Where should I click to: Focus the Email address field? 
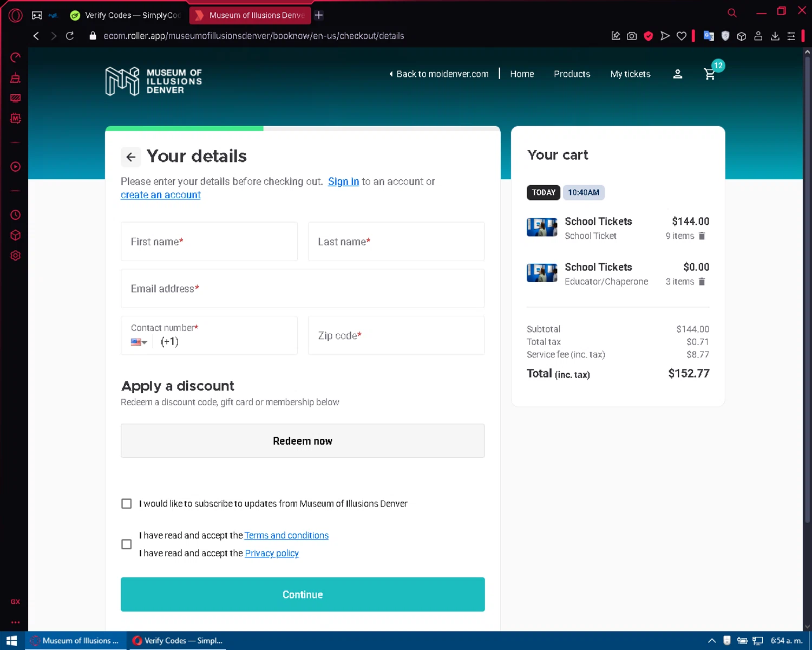click(303, 289)
